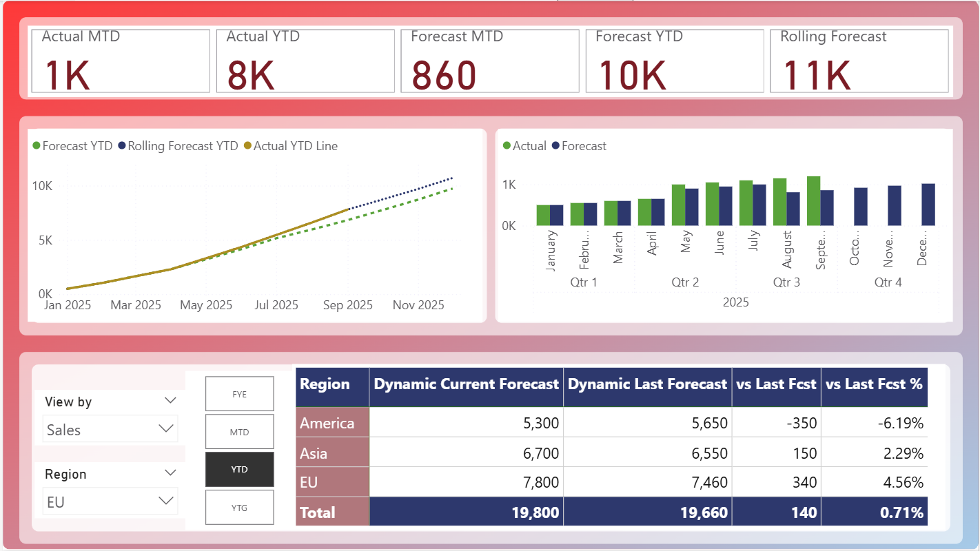Click the August month axis label
The height and width of the screenshot is (551, 980).
coord(786,249)
